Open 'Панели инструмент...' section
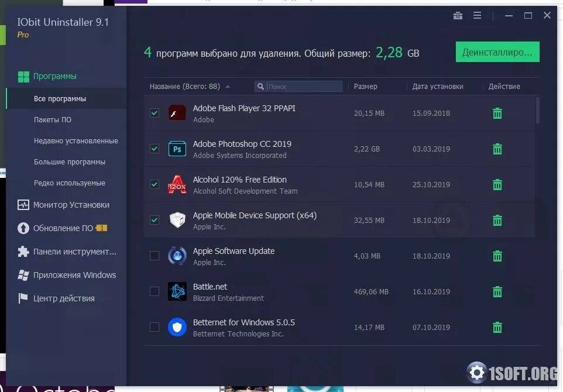 tap(75, 252)
